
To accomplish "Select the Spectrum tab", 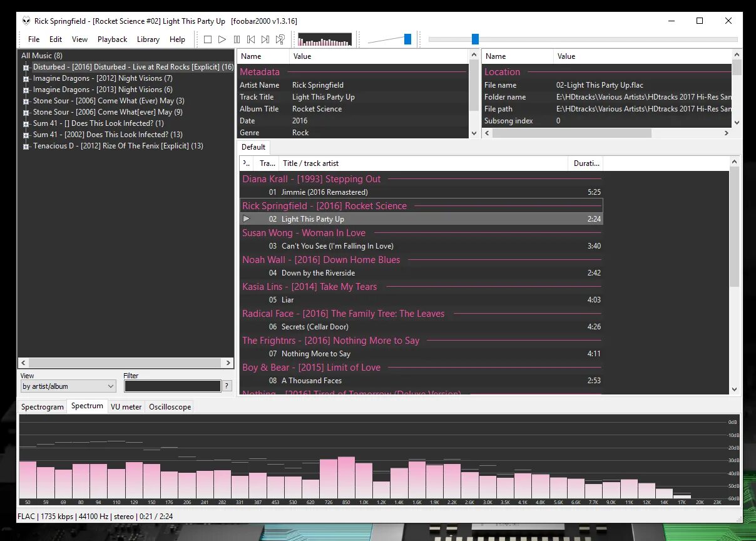I will (87, 406).
